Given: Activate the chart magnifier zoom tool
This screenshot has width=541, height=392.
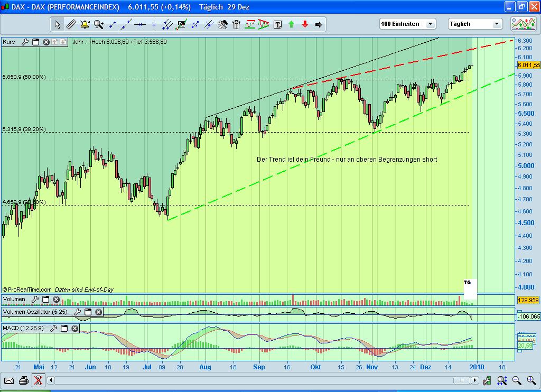Looking at the screenshot, I should [98, 24].
